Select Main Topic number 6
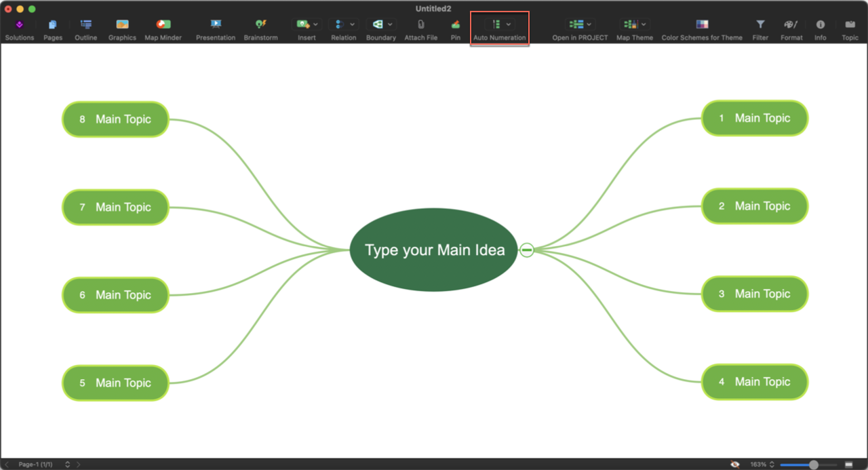Screen dimensions: 868x470 pyautogui.click(x=115, y=295)
